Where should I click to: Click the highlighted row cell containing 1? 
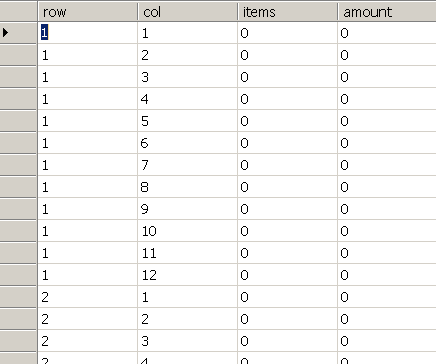tap(87, 33)
